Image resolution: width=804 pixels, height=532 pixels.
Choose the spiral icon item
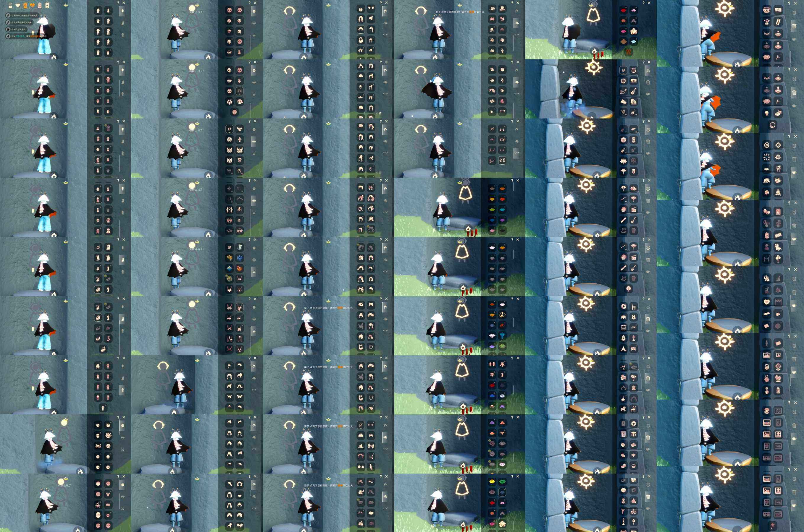pyautogui.click(x=767, y=145)
